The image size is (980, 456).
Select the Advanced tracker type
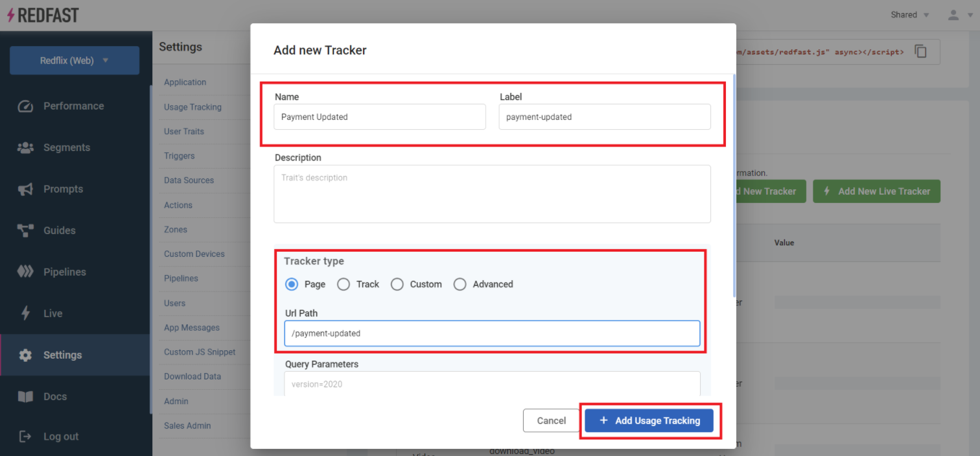point(460,284)
